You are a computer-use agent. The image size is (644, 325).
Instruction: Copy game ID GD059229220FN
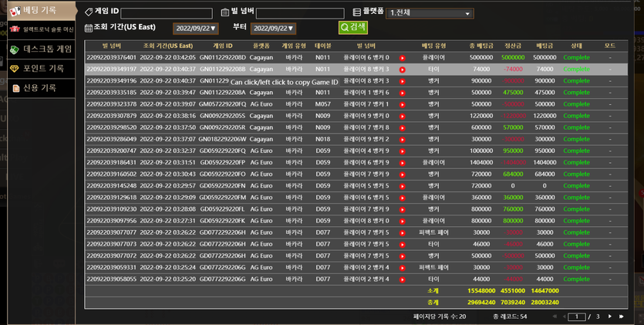pyautogui.click(x=223, y=186)
